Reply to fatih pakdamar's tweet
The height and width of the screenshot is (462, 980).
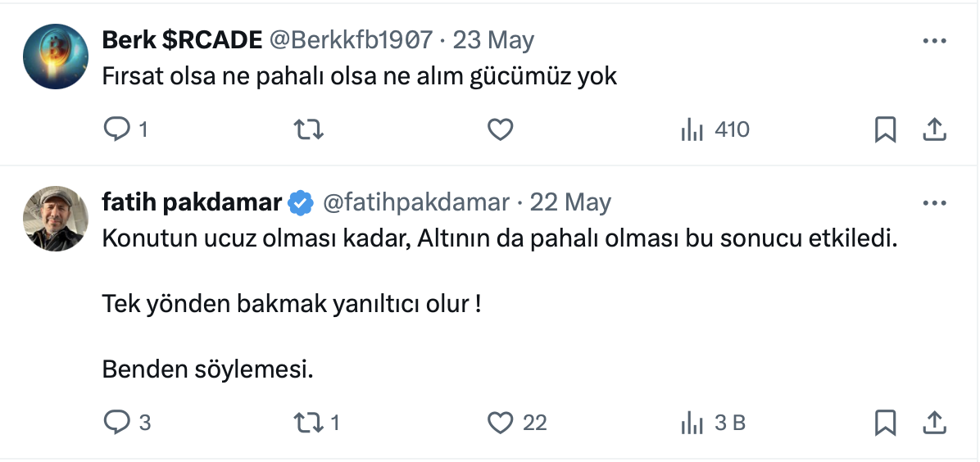pos(116,423)
